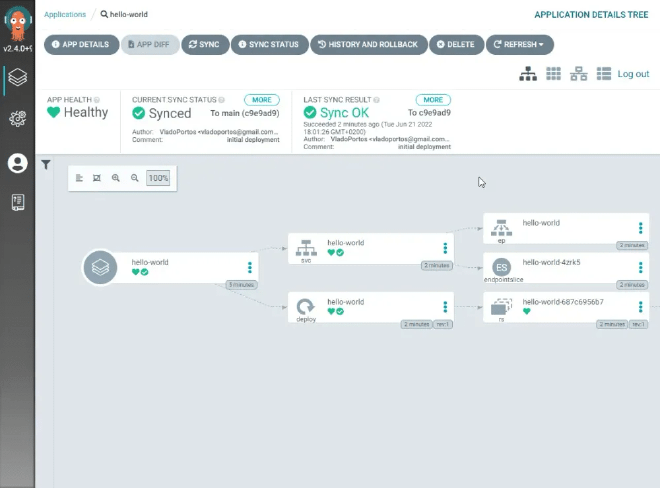Click the svc service node icon
Image resolution: width=660 pixels, height=488 pixels.
pos(306,248)
